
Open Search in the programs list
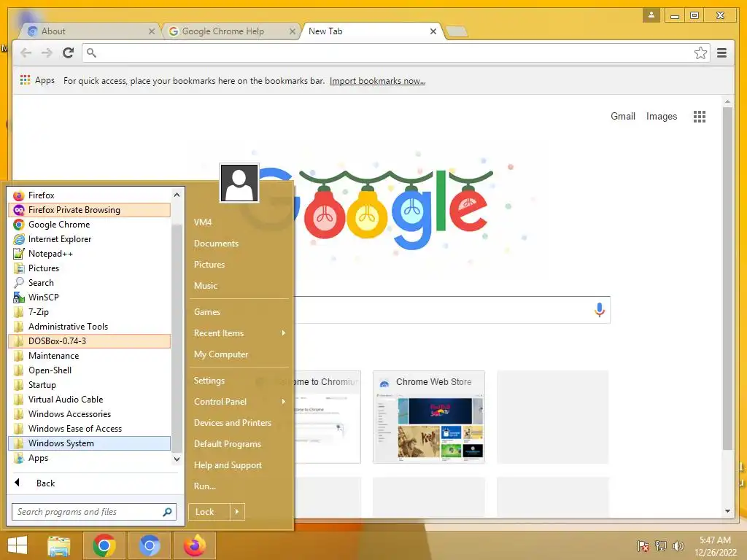point(89,283)
